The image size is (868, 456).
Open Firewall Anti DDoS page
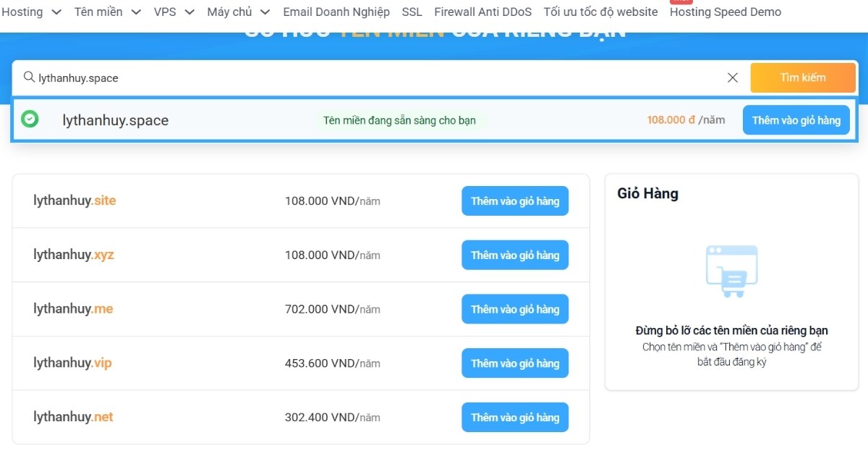[482, 12]
